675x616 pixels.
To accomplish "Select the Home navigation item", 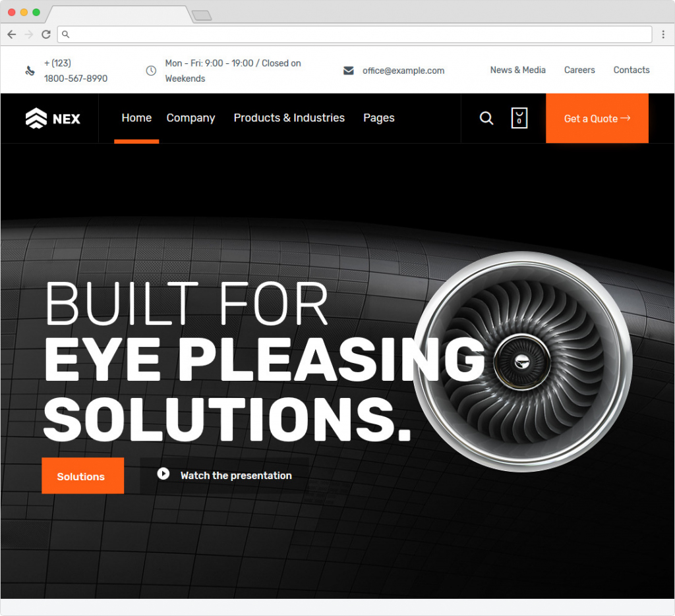I will click(136, 118).
